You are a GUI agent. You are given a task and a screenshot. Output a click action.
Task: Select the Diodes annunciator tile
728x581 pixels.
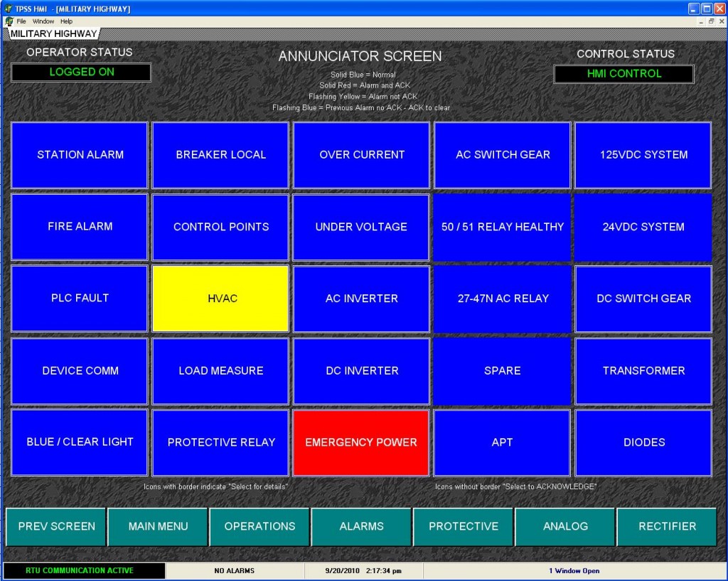tap(643, 442)
